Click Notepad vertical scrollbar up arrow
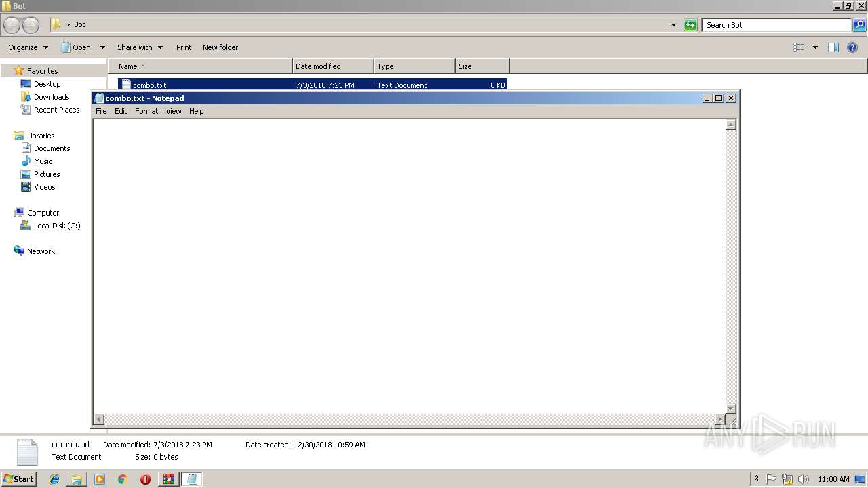The width and height of the screenshot is (868, 488). point(731,125)
